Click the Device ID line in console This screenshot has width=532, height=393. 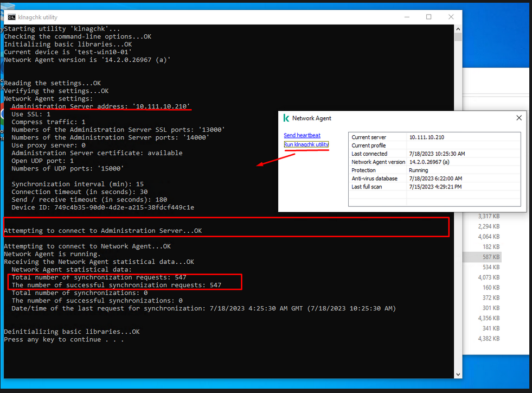[x=103, y=207]
